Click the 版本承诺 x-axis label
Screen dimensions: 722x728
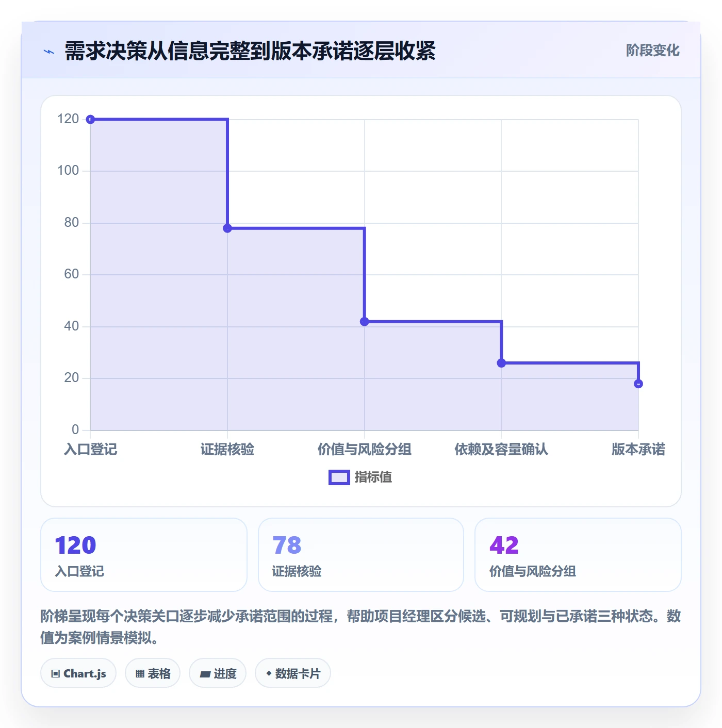[638, 450]
